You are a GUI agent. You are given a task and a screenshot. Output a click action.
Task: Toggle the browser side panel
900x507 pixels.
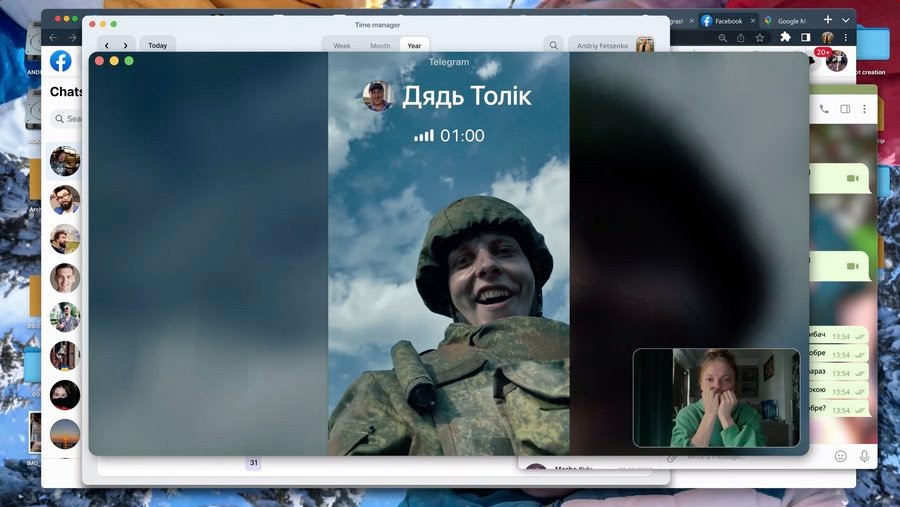(x=806, y=37)
